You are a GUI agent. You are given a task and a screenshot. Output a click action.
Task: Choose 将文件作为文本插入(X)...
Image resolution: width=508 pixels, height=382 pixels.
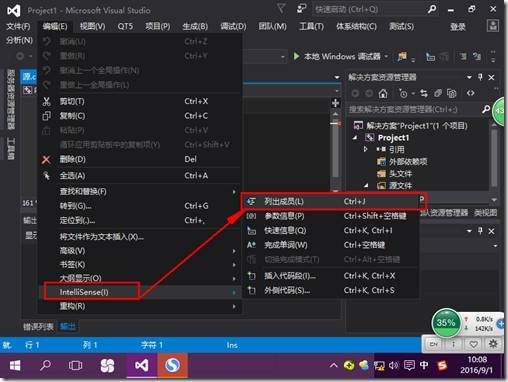click(140, 237)
